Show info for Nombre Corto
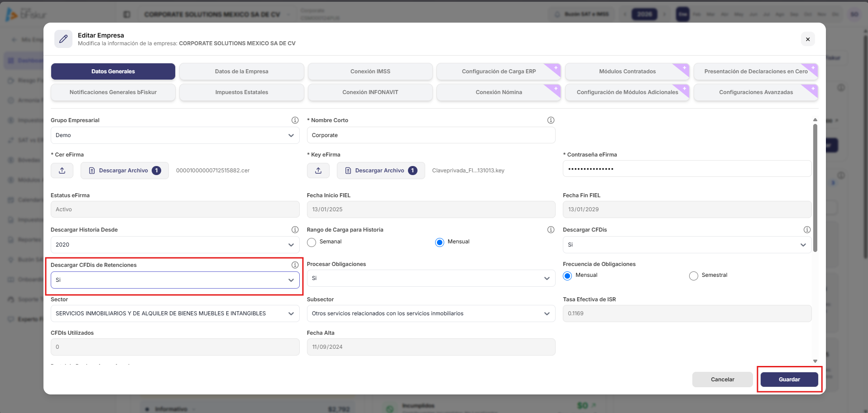 pyautogui.click(x=551, y=120)
